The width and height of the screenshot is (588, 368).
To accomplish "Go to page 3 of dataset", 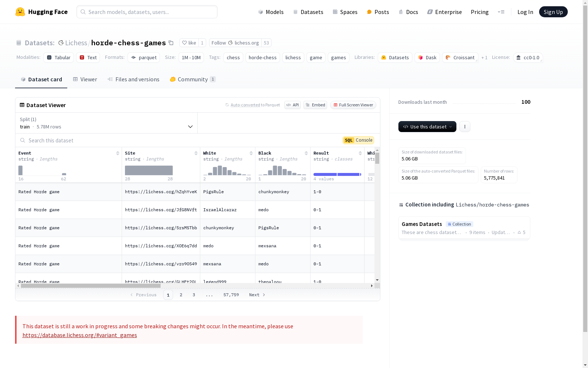I will (x=194, y=295).
